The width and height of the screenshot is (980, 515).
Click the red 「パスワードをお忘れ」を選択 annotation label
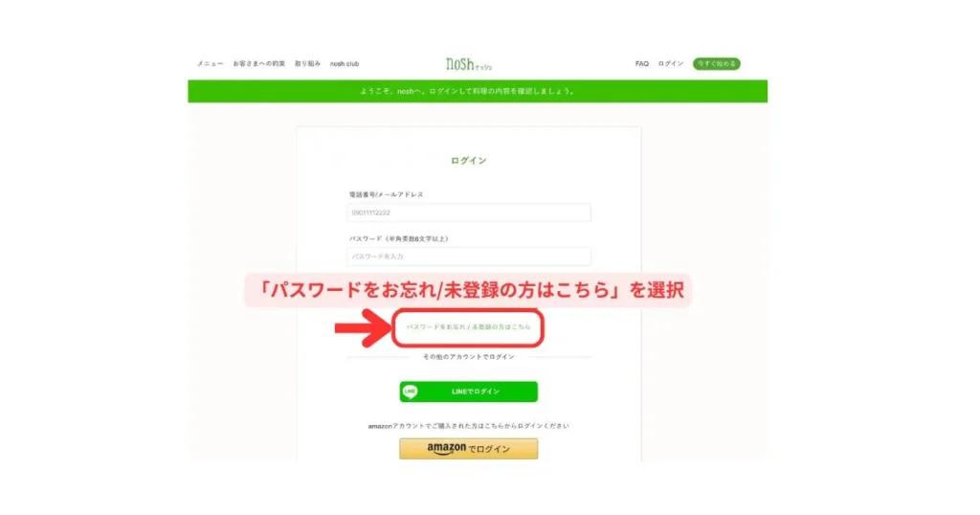468,290
